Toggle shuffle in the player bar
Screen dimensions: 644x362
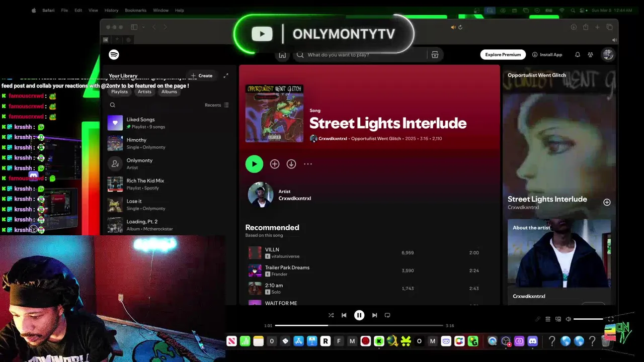point(331,315)
